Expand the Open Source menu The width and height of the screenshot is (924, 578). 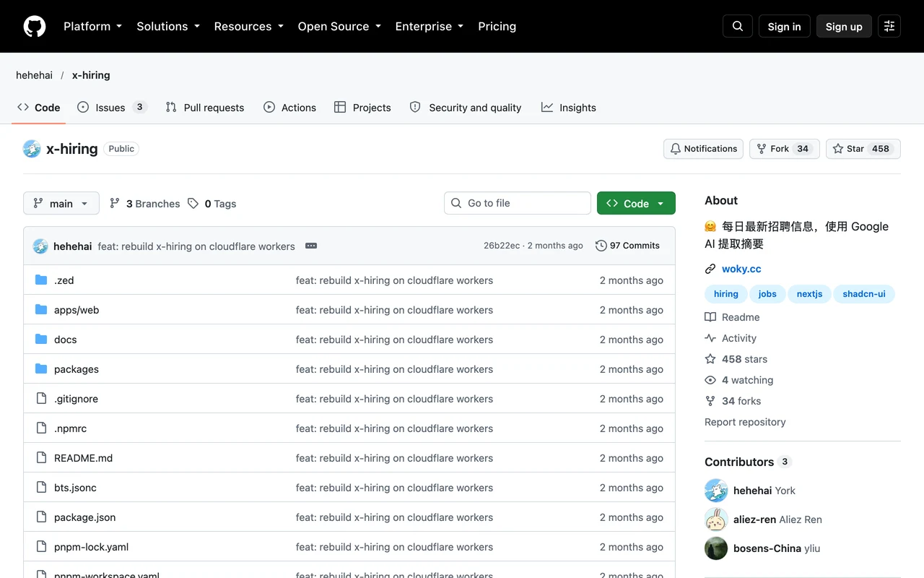[339, 26]
